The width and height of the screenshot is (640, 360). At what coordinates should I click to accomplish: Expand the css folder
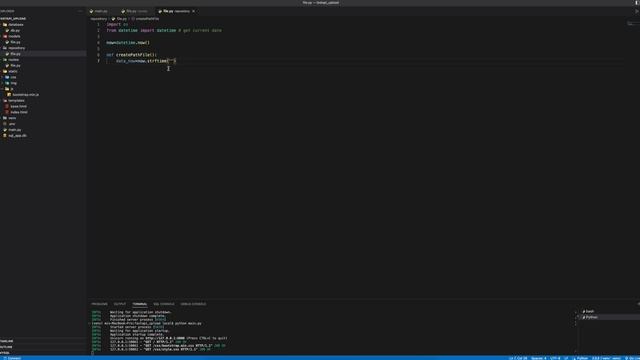click(x=13, y=77)
